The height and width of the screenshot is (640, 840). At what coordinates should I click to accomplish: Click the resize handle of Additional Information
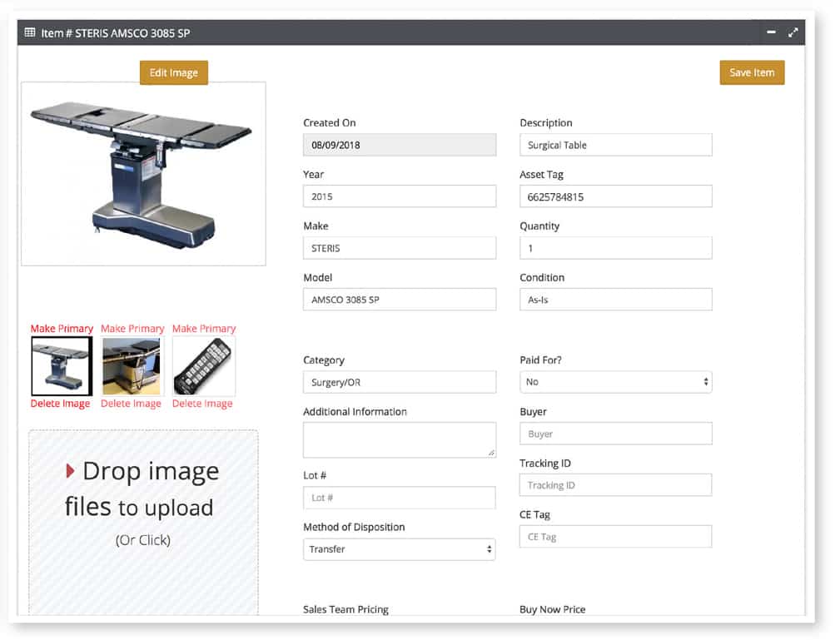point(491,453)
